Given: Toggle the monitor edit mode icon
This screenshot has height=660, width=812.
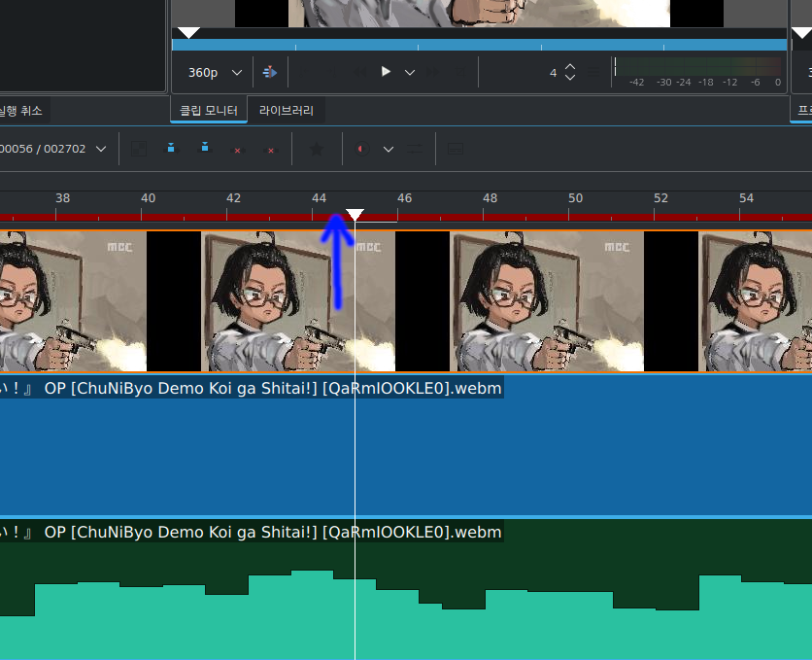Looking at the screenshot, I should pos(459,73).
